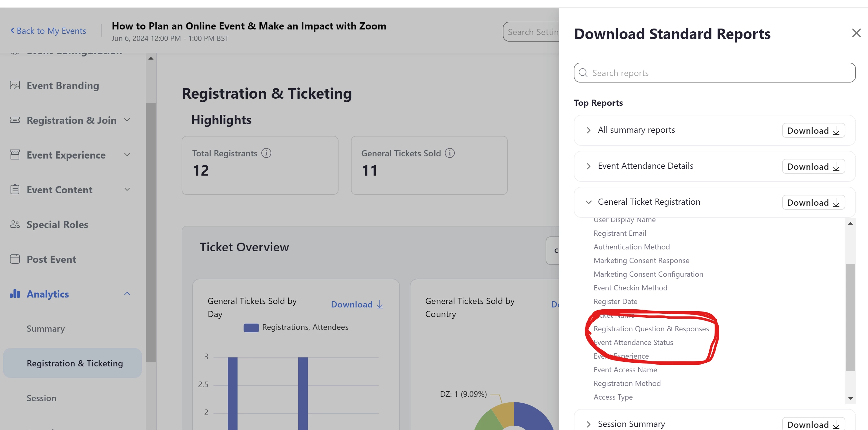The width and height of the screenshot is (868, 430).
Task: Click the Registrations, Attendees legend color swatch
Action: [x=251, y=328]
